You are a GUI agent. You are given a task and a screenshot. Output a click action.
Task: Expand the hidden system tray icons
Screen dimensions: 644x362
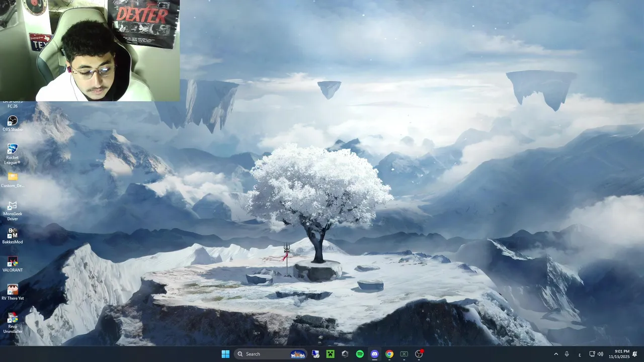pos(556,354)
